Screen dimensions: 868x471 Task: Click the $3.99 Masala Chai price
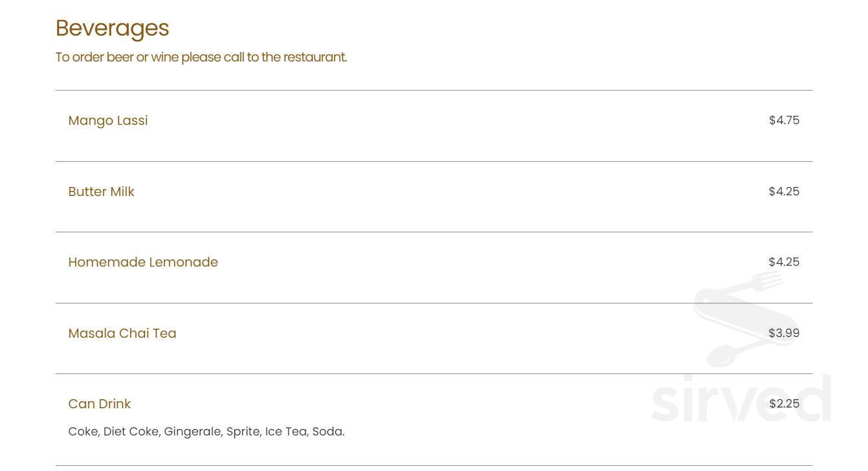784,333
